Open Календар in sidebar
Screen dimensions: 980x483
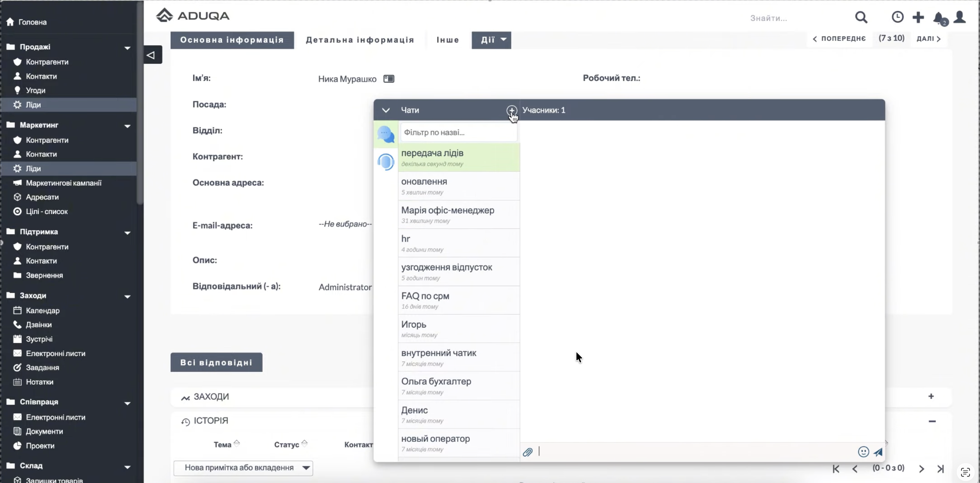coord(43,310)
